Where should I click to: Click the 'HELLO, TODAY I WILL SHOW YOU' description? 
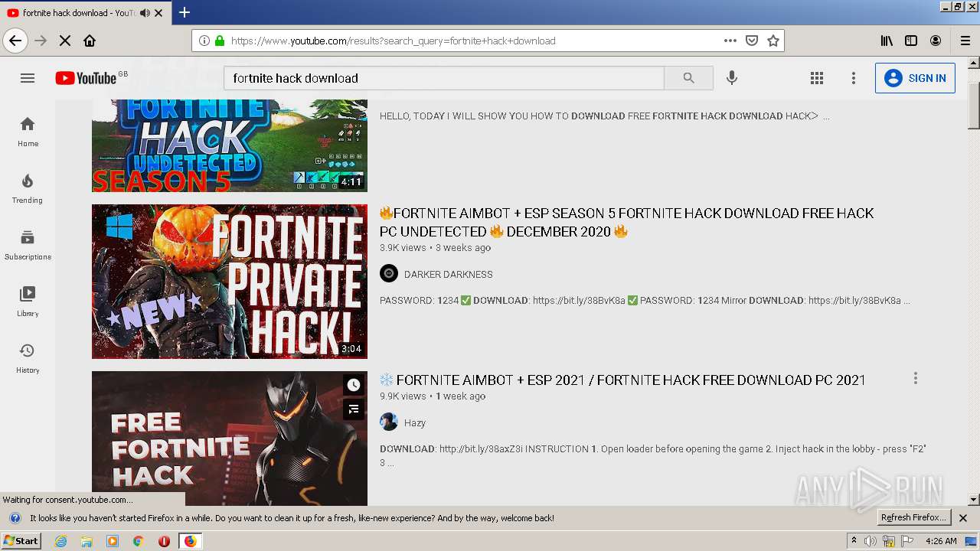pyautogui.click(x=605, y=116)
